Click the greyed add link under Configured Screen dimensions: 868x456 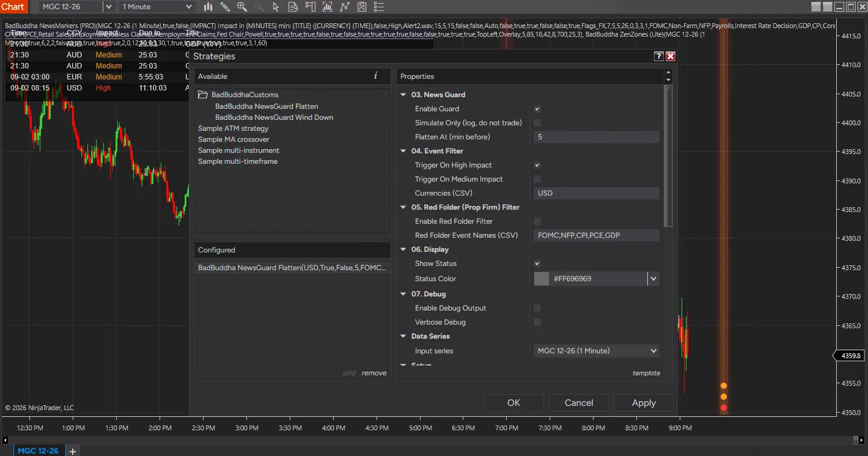pyautogui.click(x=350, y=373)
